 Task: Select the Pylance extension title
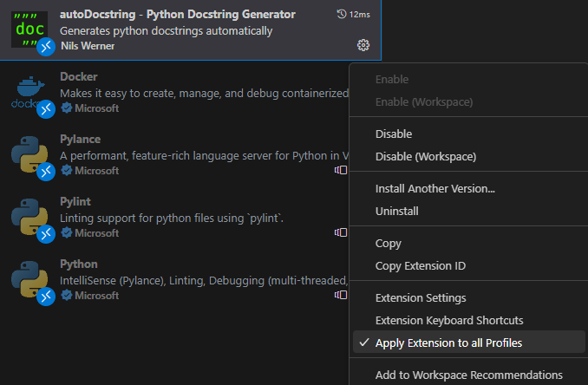(x=80, y=139)
